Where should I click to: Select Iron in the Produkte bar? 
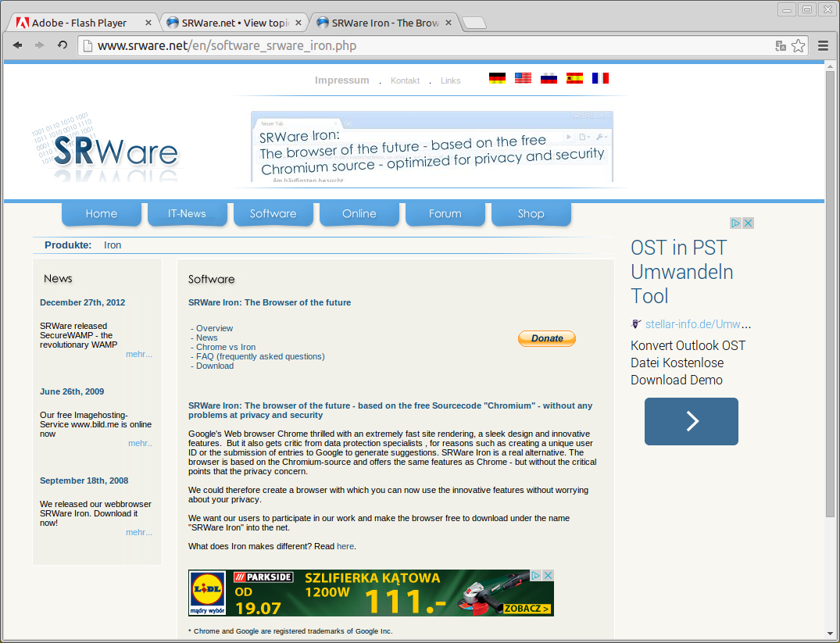pos(113,245)
